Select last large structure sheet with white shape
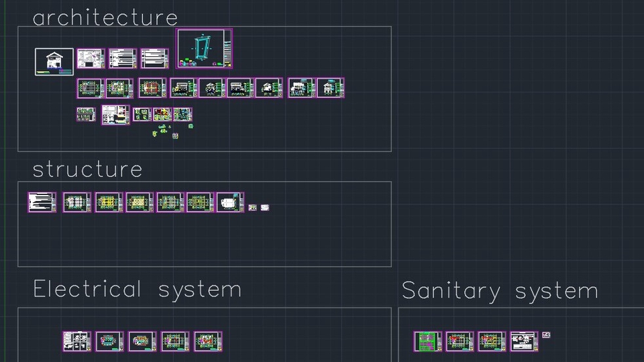Image resolution: width=644 pixels, height=362 pixels. [230, 202]
